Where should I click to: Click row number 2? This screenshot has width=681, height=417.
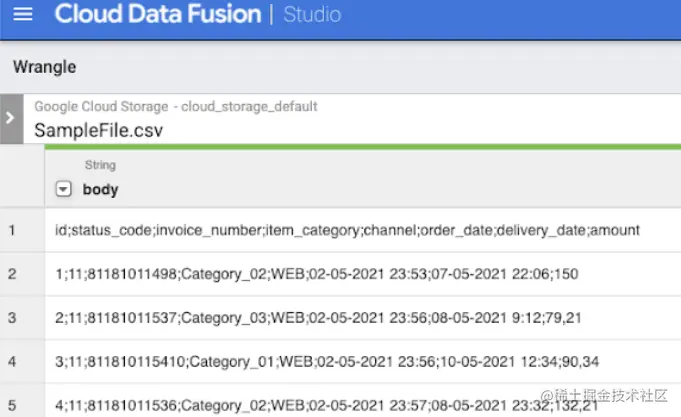click(12, 274)
